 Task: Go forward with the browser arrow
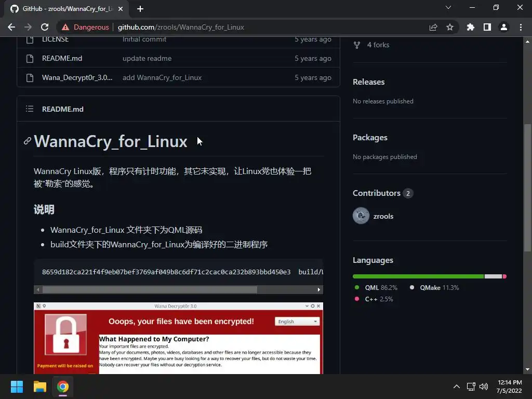point(28,27)
